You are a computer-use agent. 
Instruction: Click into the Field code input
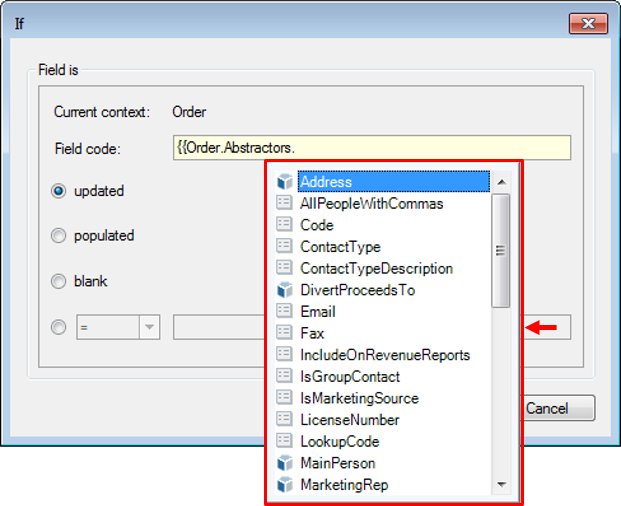pyautogui.click(x=372, y=148)
